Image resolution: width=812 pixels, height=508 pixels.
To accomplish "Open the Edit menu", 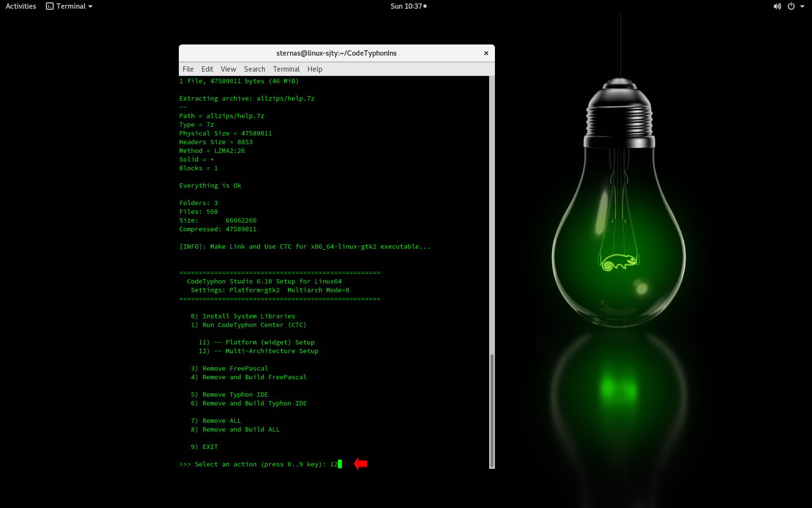I will click(x=207, y=69).
